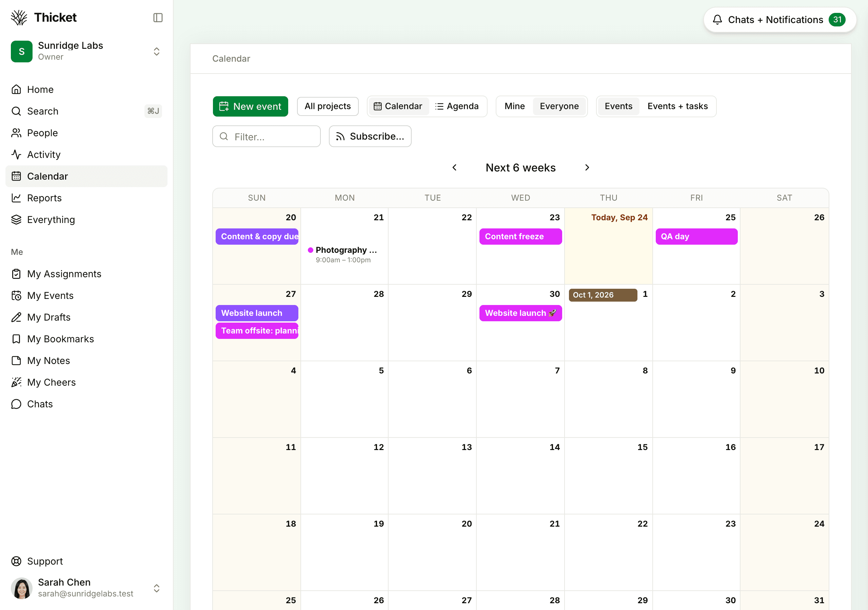Show Everyone's events
The width and height of the screenshot is (868, 610).
(x=559, y=106)
